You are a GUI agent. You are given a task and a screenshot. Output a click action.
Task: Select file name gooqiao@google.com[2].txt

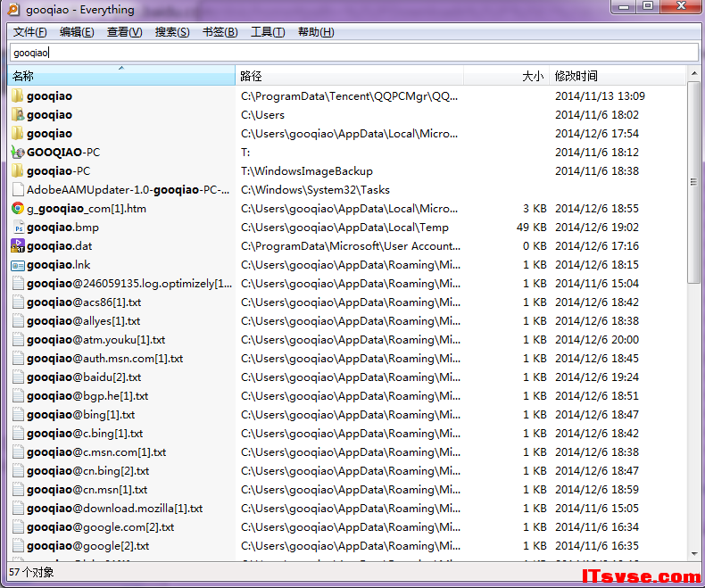tap(100, 527)
